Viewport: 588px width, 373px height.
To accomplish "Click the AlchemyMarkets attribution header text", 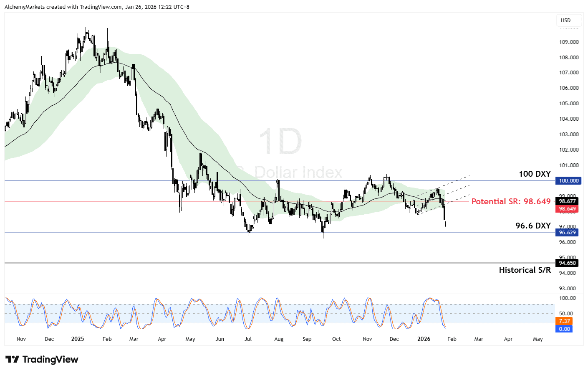I will pos(97,7).
